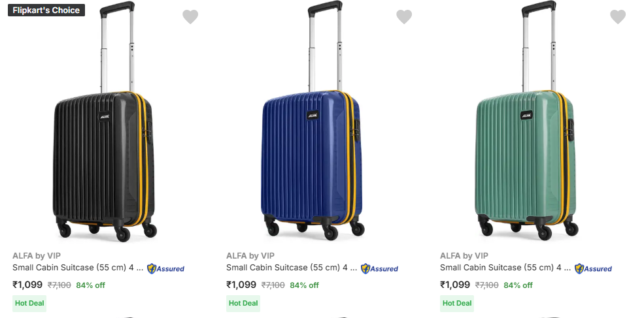Click Hot Deal tag on black suitcase
This screenshot has height=318, width=644.
[29, 303]
